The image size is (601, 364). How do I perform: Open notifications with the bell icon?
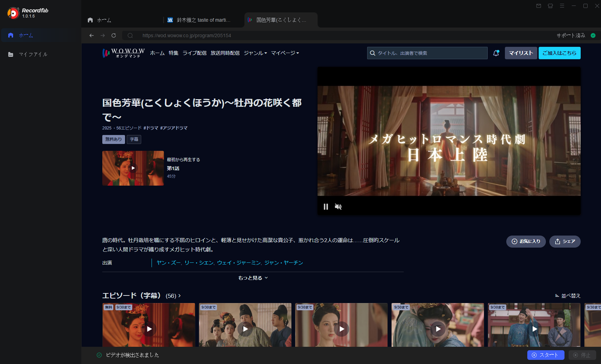pyautogui.click(x=496, y=53)
